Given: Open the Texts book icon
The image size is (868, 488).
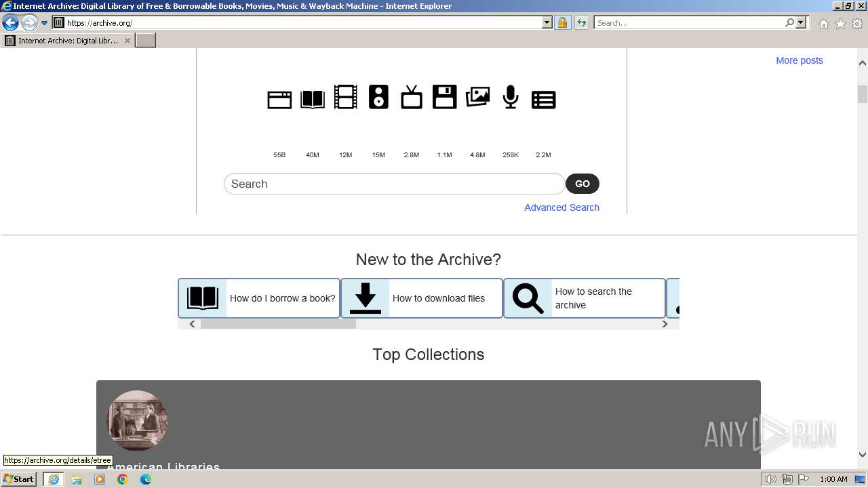Looking at the screenshot, I should [x=313, y=100].
